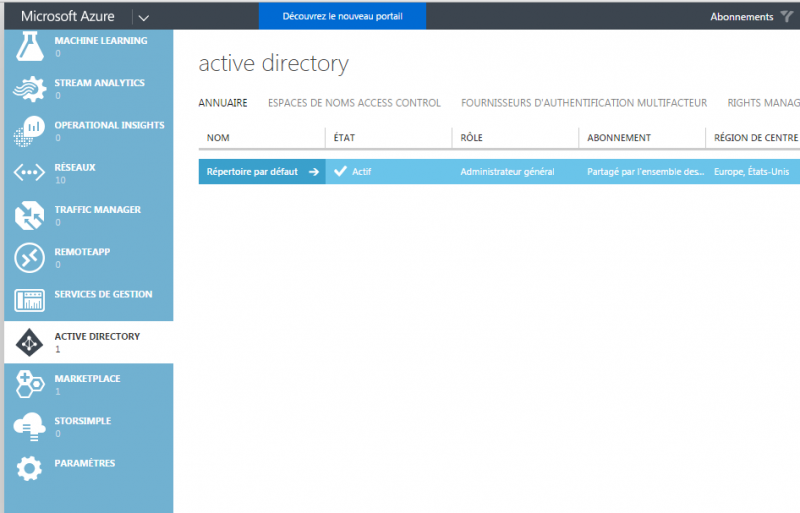Sort by RÉGION DE CENTRE column header
Image resolution: width=800 pixels, height=513 pixels.
pos(756,138)
